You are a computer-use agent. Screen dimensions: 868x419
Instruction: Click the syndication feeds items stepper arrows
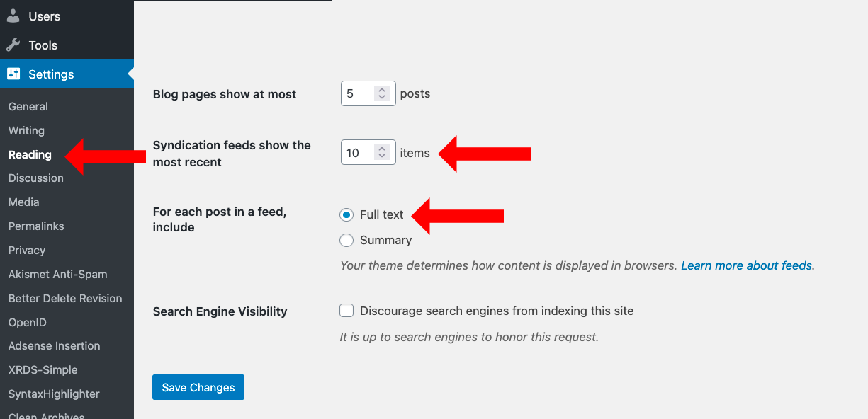point(382,153)
